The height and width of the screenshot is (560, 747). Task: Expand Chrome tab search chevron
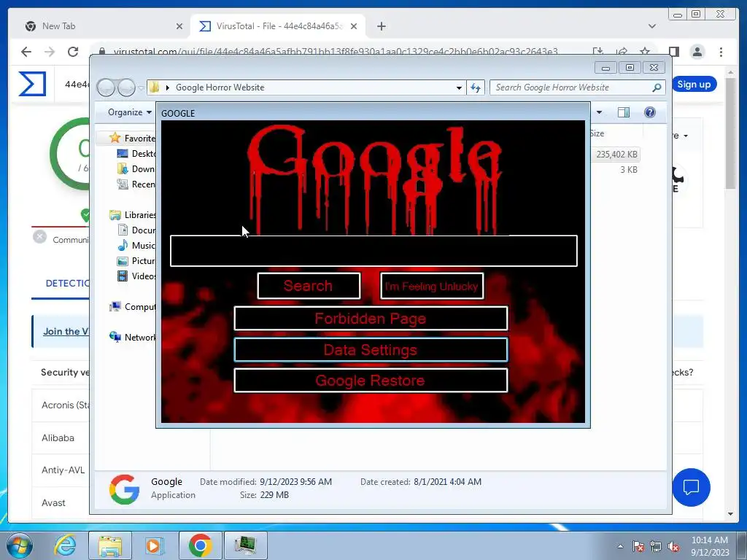[x=651, y=27]
